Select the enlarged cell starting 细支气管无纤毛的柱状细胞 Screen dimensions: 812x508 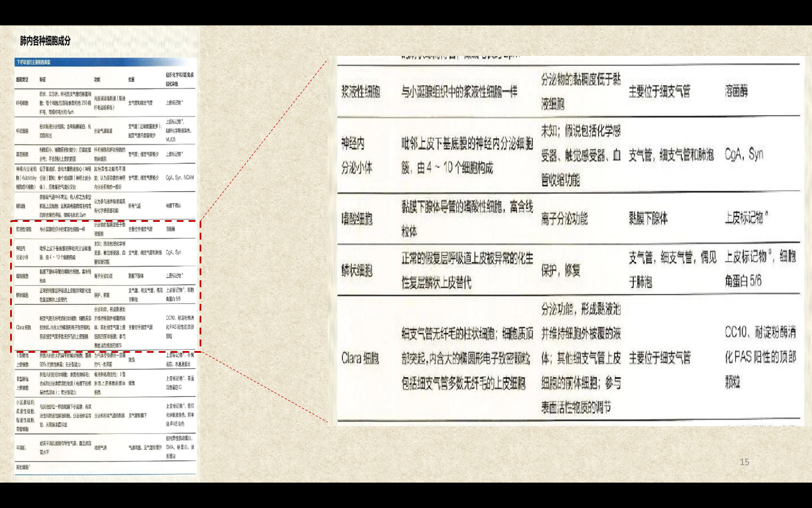466,358
